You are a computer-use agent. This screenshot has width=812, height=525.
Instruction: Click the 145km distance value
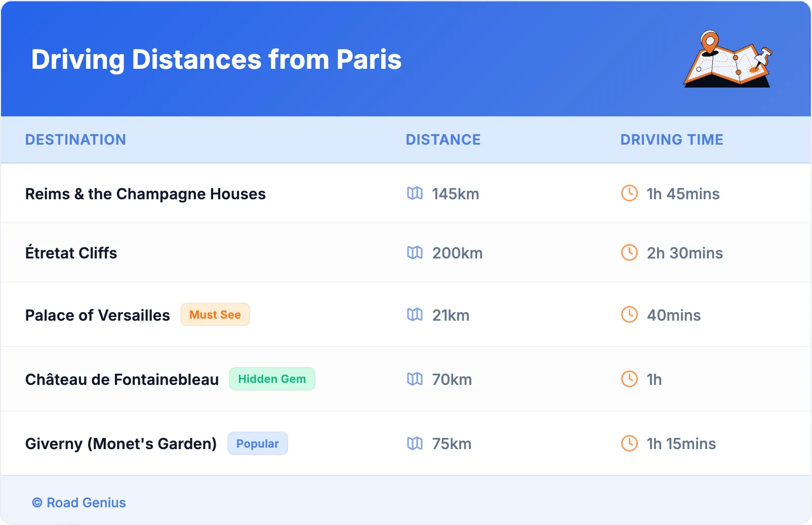pos(456,194)
